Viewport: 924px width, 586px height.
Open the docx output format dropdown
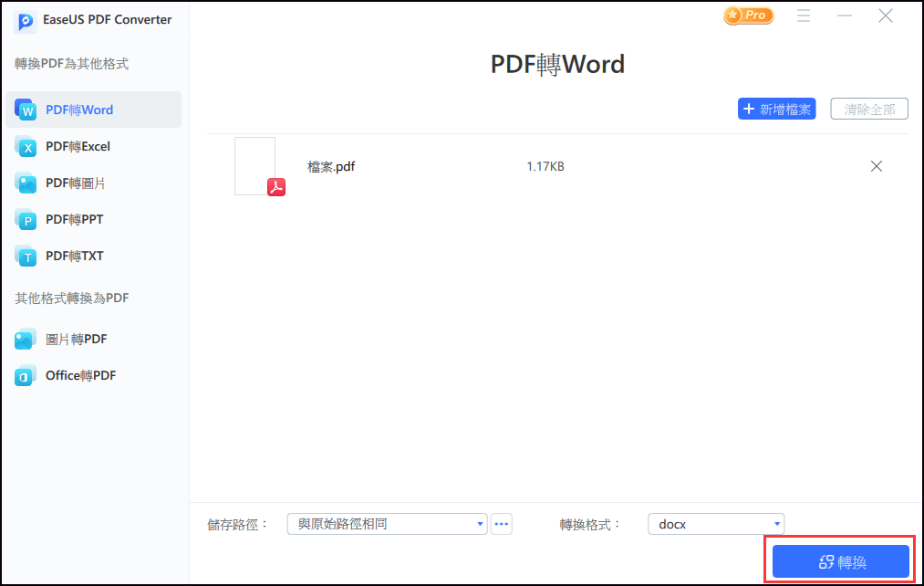click(x=716, y=524)
